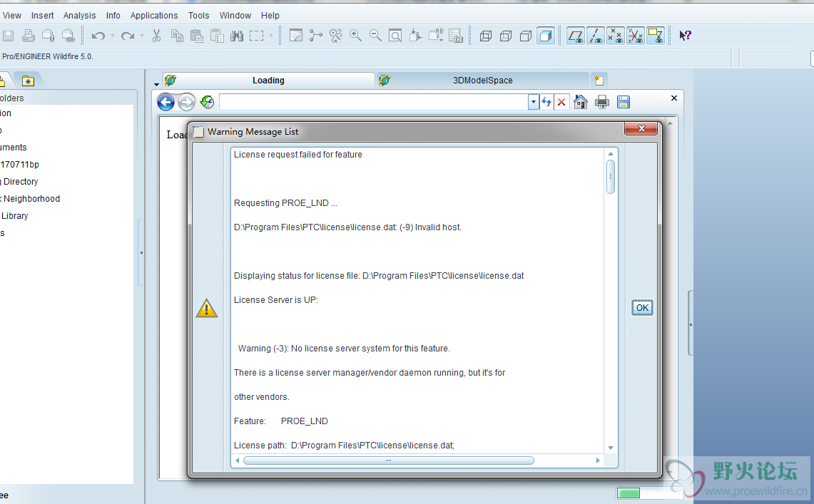The height and width of the screenshot is (504, 814).
Task: Click the new browser tab button
Action: point(599,81)
